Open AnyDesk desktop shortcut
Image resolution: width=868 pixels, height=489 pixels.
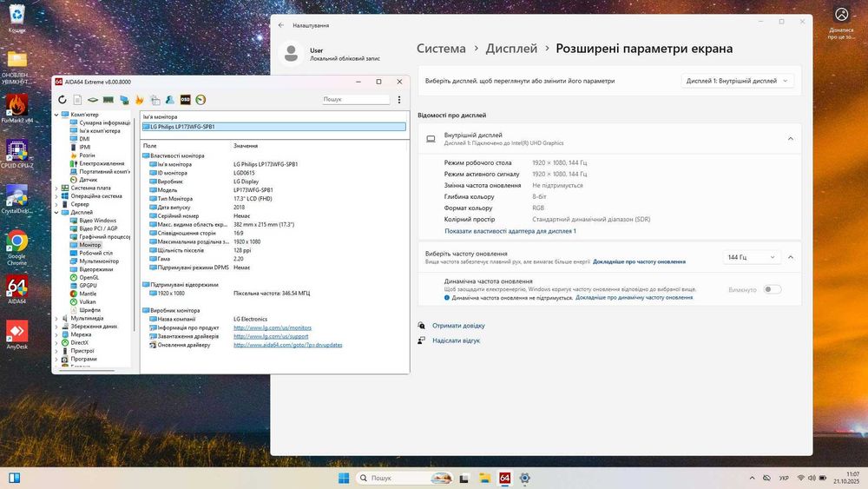pos(17,335)
